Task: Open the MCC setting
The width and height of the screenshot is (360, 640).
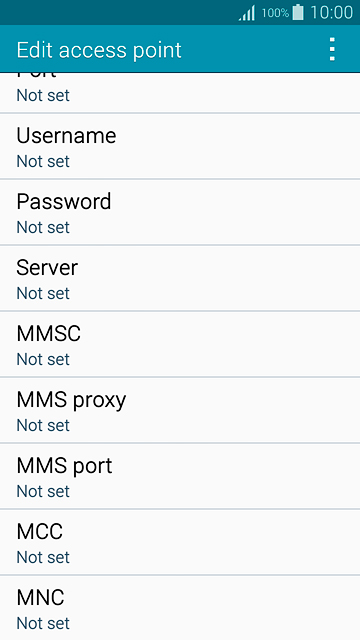Action: (180, 543)
